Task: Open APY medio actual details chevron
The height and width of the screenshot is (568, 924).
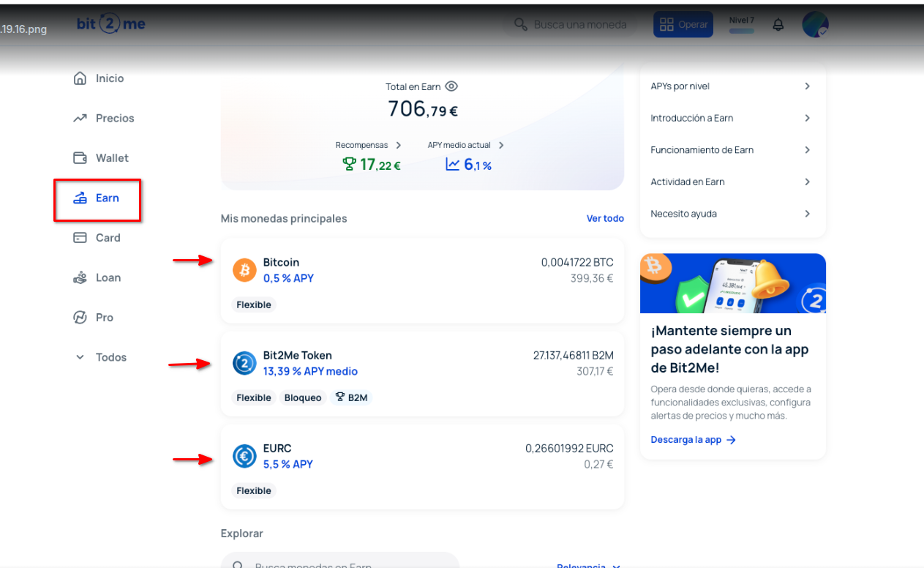Action: click(x=501, y=145)
